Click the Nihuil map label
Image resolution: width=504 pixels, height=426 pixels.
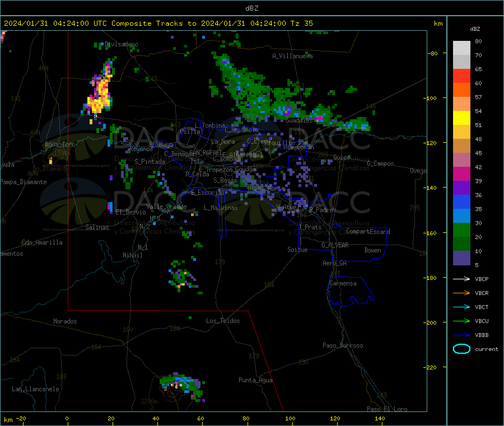tap(132, 255)
